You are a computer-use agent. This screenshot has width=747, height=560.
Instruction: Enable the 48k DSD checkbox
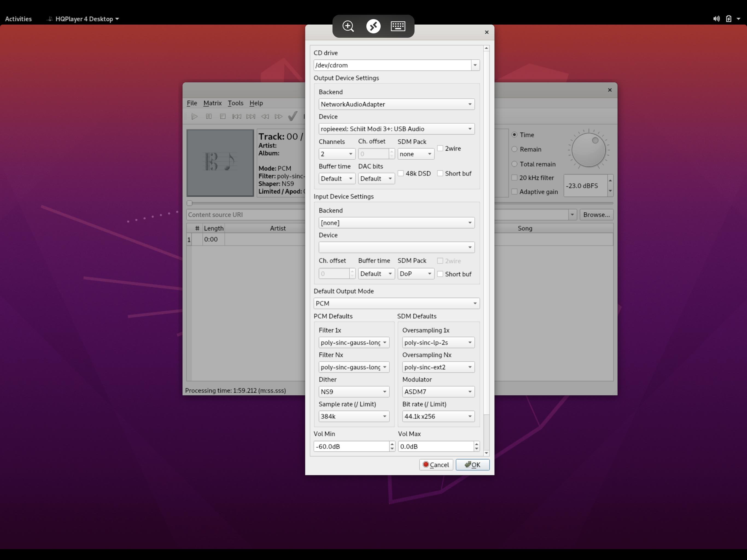point(401,173)
